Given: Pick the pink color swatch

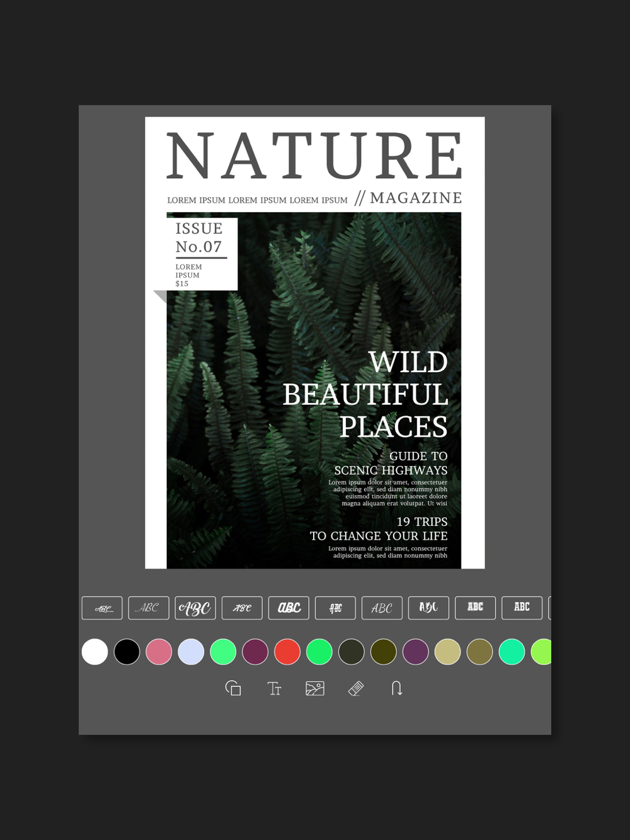Looking at the screenshot, I should click(x=159, y=652).
